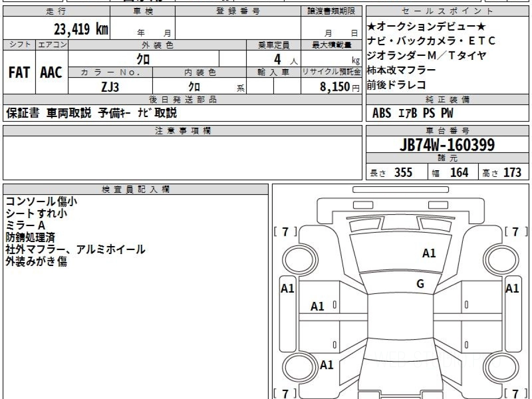Viewport: 532px width, 399px height.
Task: Select the seating capacity 4 人
Action: 286,59
